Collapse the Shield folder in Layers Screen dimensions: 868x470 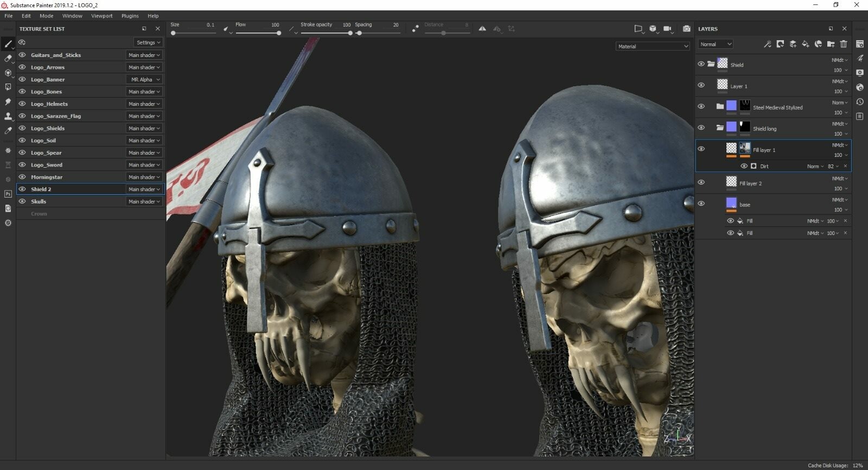[x=711, y=64]
